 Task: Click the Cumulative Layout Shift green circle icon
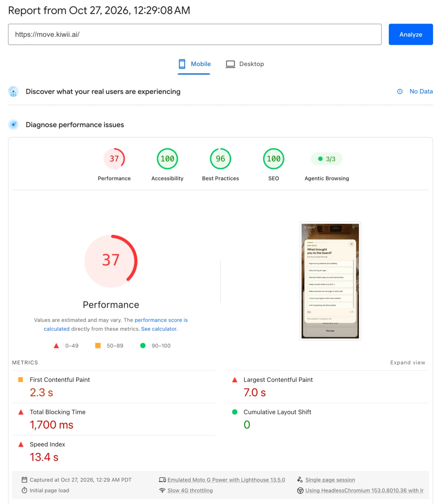234,412
